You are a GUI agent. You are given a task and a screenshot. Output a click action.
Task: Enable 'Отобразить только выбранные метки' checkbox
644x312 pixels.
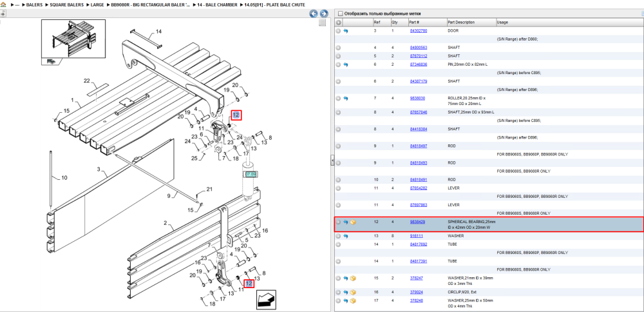[340, 14]
